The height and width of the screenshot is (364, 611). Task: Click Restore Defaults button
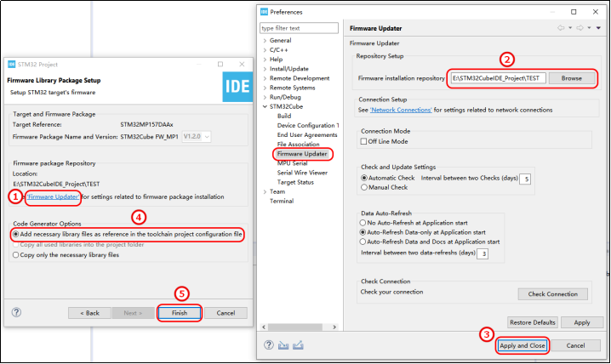coord(533,322)
